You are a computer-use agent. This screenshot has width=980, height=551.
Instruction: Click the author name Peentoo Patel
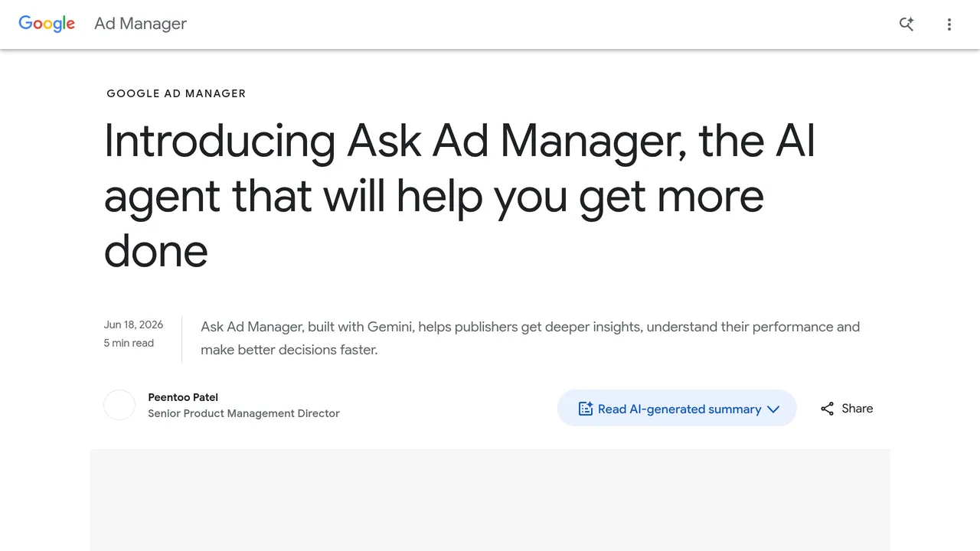(183, 397)
